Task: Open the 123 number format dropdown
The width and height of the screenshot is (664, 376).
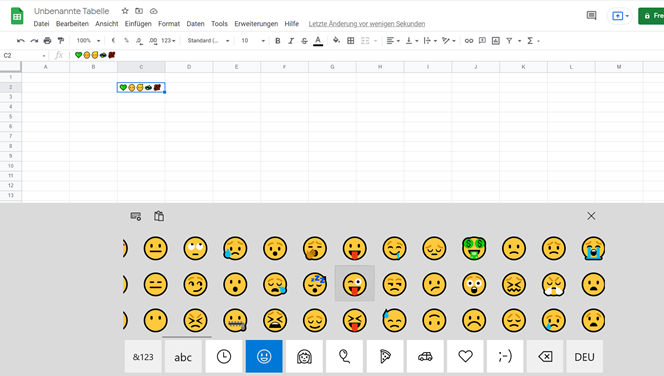Action: [168, 41]
